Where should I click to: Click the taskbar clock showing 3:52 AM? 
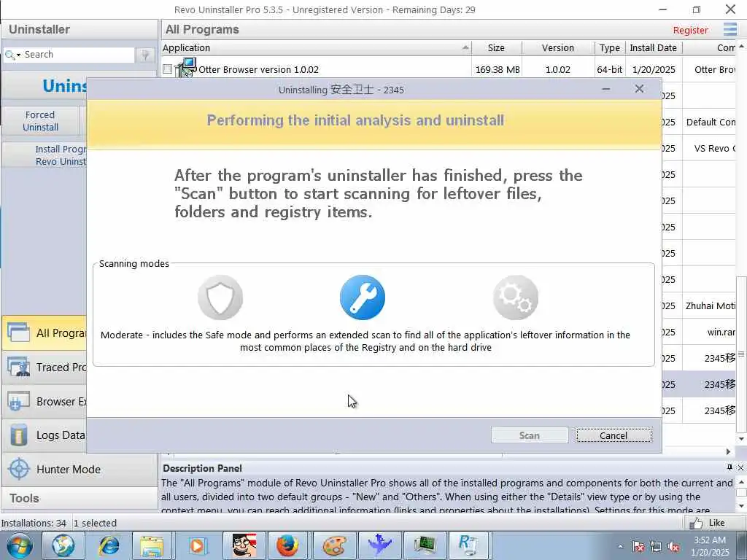710,546
